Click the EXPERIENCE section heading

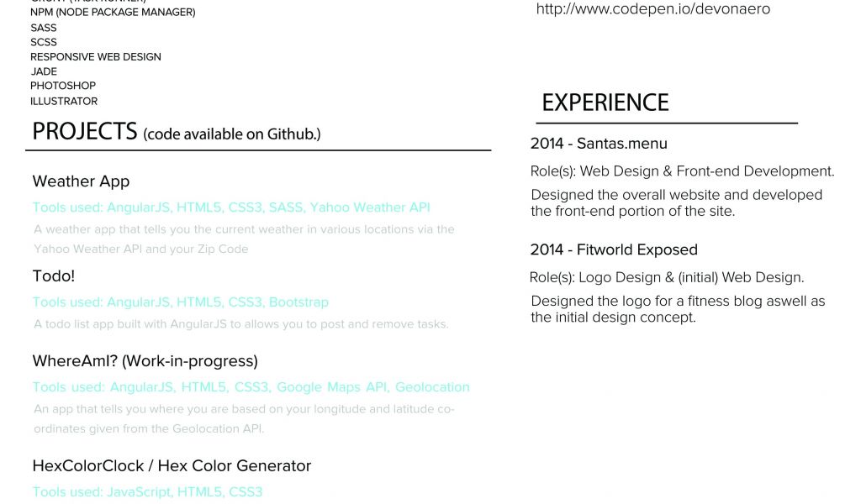tap(605, 102)
